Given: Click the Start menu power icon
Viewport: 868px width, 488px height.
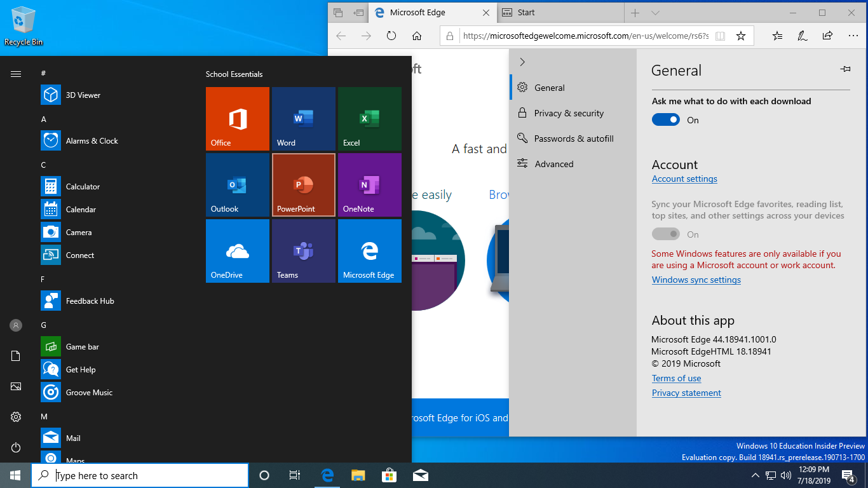Looking at the screenshot, I should 16,447.
